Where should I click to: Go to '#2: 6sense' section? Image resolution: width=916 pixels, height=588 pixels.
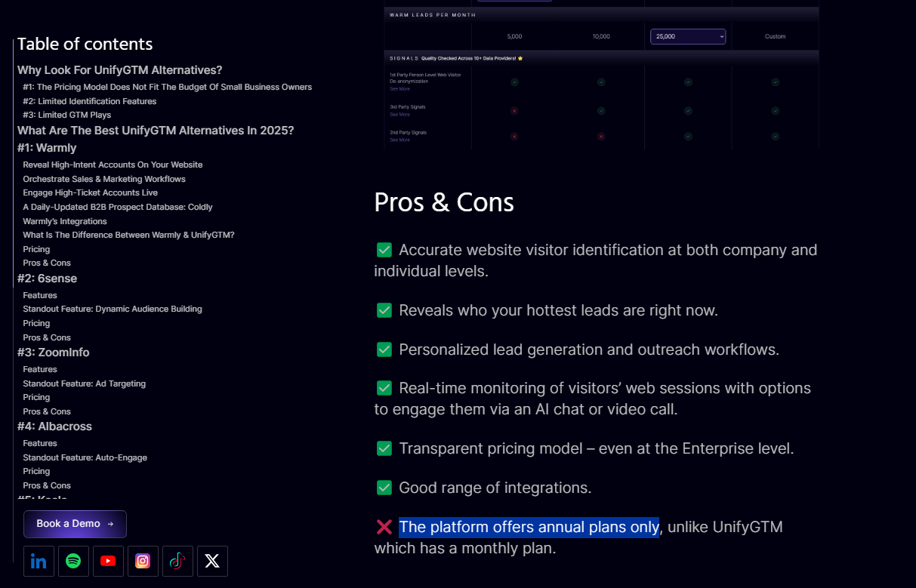point(47,279)
